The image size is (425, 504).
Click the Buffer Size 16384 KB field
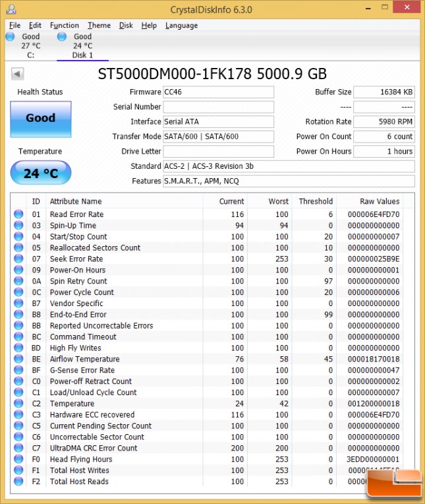pyautogui.click(x=384, y=92)
